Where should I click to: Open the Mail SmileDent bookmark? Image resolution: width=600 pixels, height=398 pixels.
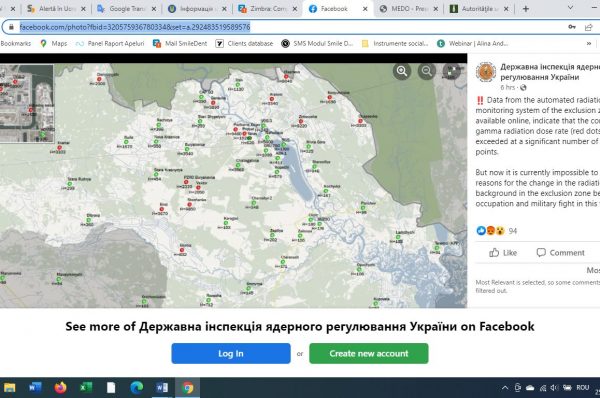(180, 44)
